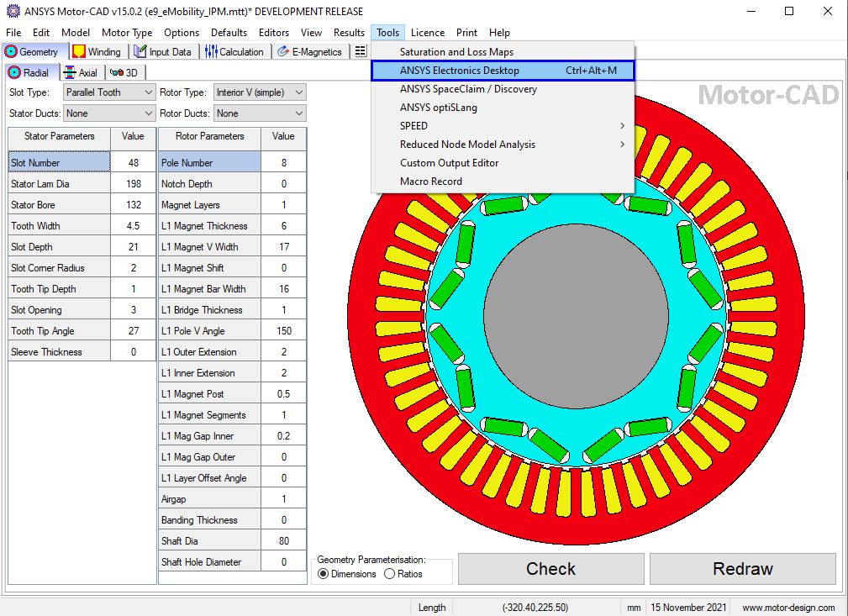
Task: Select the L1 Bridge Thickness row label
Action: (x=210, y=310)
